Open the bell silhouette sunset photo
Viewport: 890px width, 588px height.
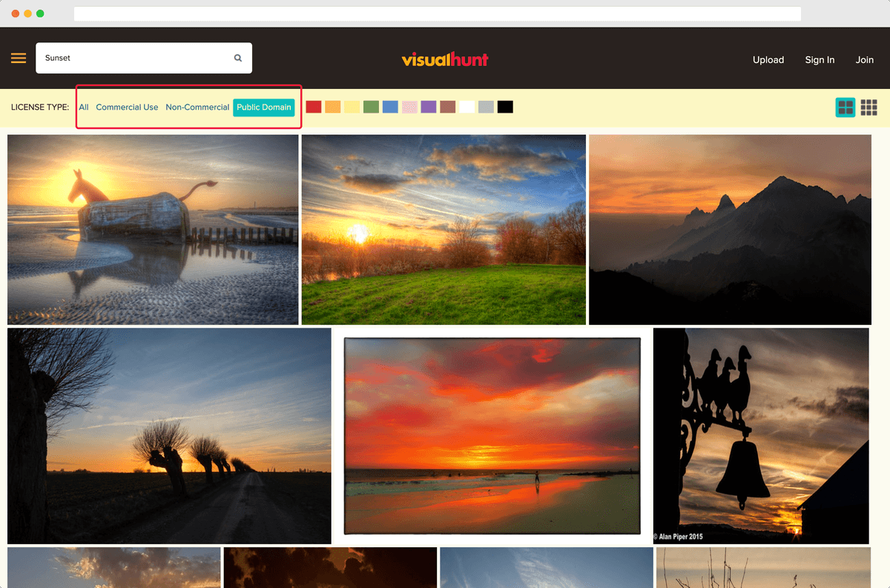point(761,436)
